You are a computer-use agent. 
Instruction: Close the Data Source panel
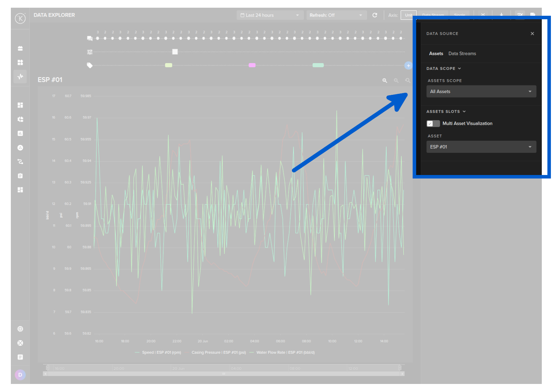[532, 34]
